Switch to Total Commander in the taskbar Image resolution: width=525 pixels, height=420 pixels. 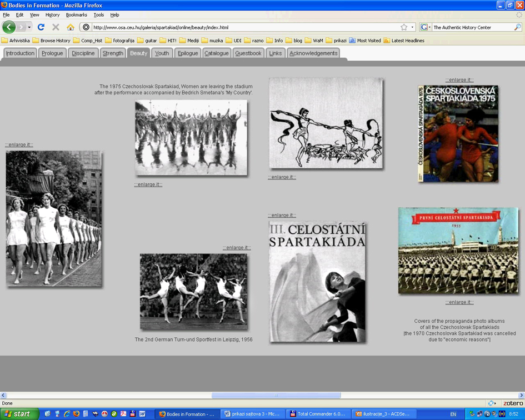click(318, 414)
